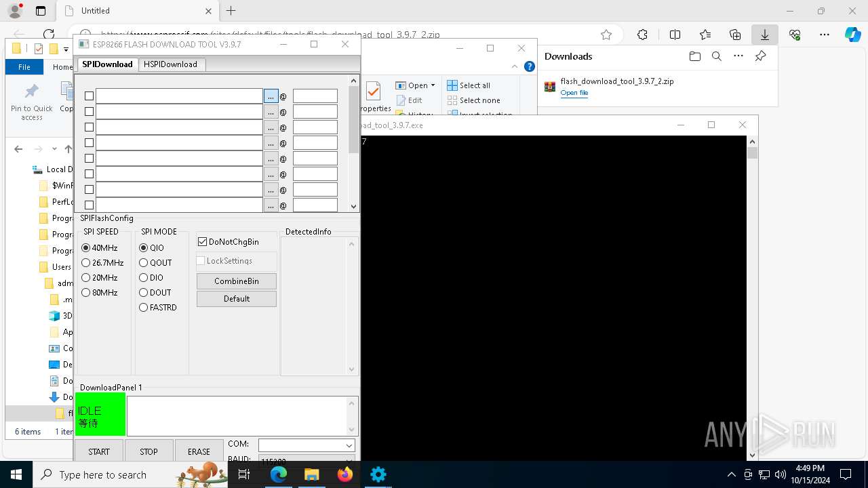The height and width of the screenshot is (488, 868).
Task: Switch to SPIDownload tab
Action: pos(107,64)
